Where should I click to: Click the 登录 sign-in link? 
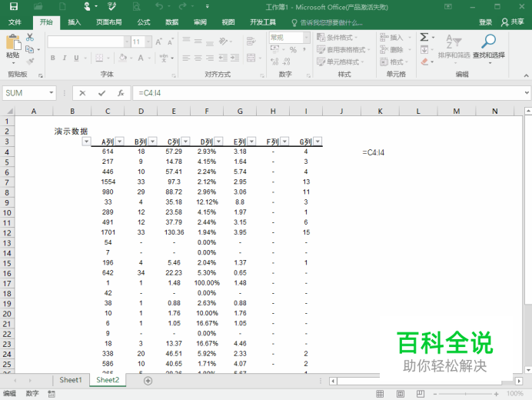[486, 22]
